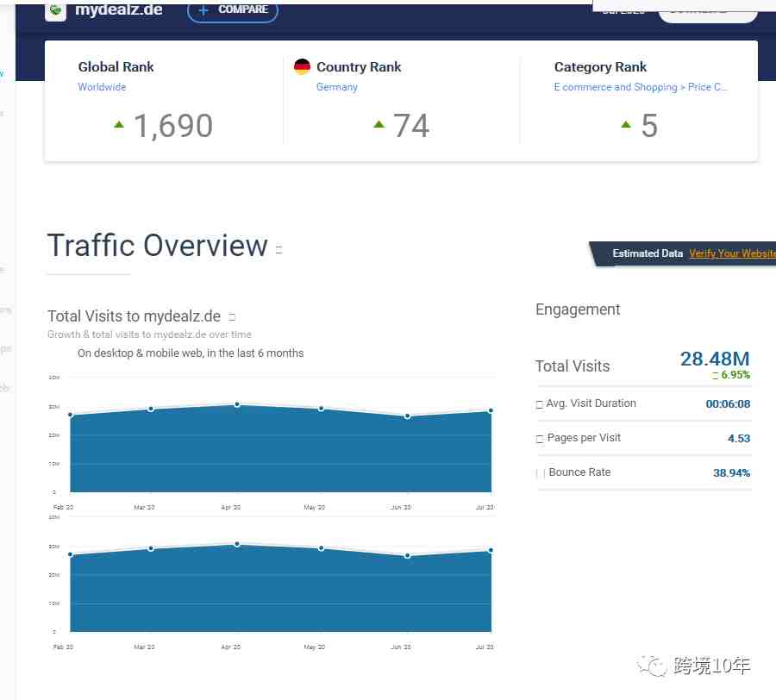Click the mydealz.de site name in header

coord(119,9)
